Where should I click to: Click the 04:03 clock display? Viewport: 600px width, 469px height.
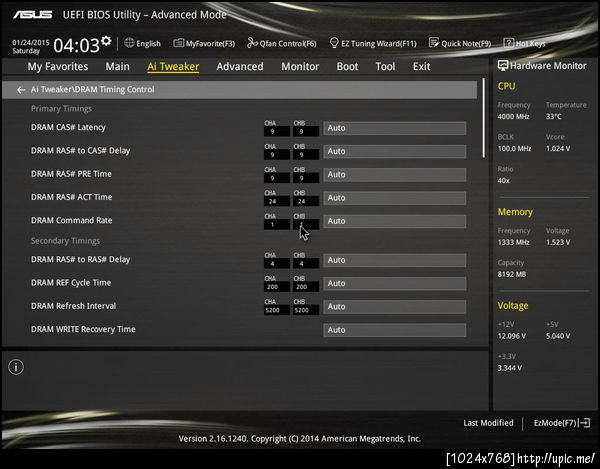[77, 46]
